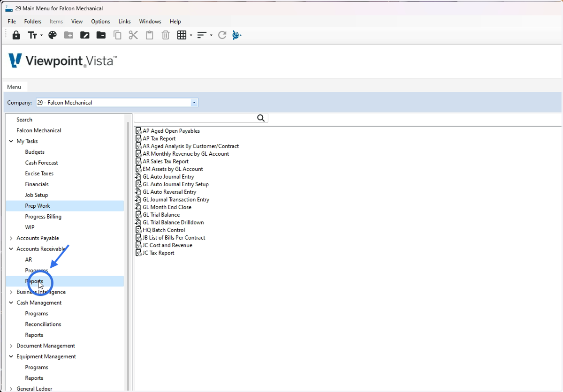Collapse the My Tasks tree node
Screen dimensions: 563x392
click(x=11, y=141)
